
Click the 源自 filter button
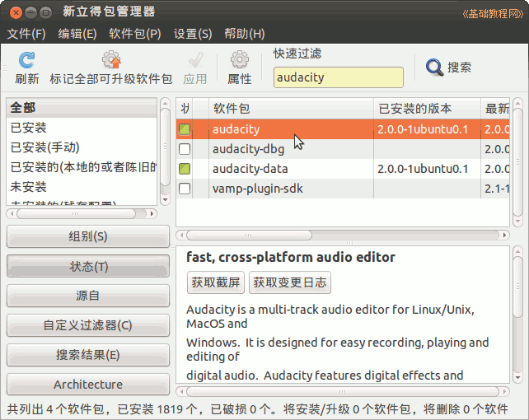click(x=88, y=296)
